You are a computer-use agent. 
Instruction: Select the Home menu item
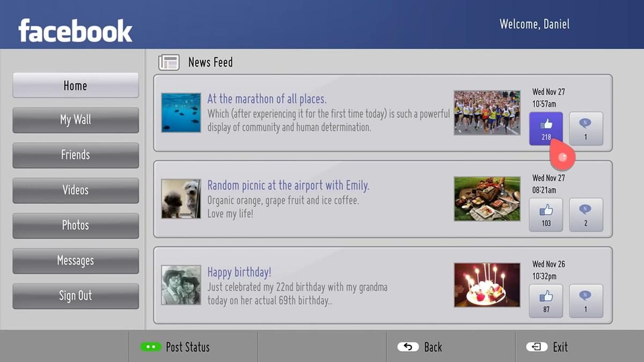pyautogui.click(x=76, y=85)
